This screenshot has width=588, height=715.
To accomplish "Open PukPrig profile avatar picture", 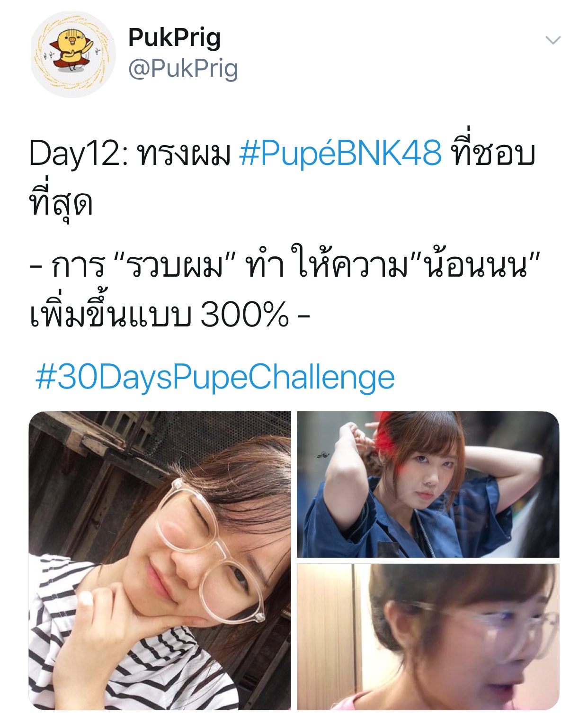I will [x=73, y=54].
